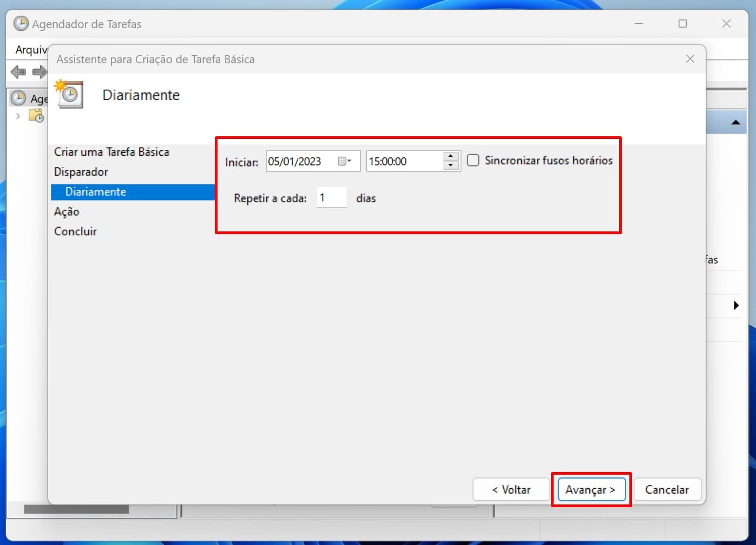Viewport: 756px width, 545px height.
Task: Click the forward arrow toolbar icon
Action: (x=40, y=71)
